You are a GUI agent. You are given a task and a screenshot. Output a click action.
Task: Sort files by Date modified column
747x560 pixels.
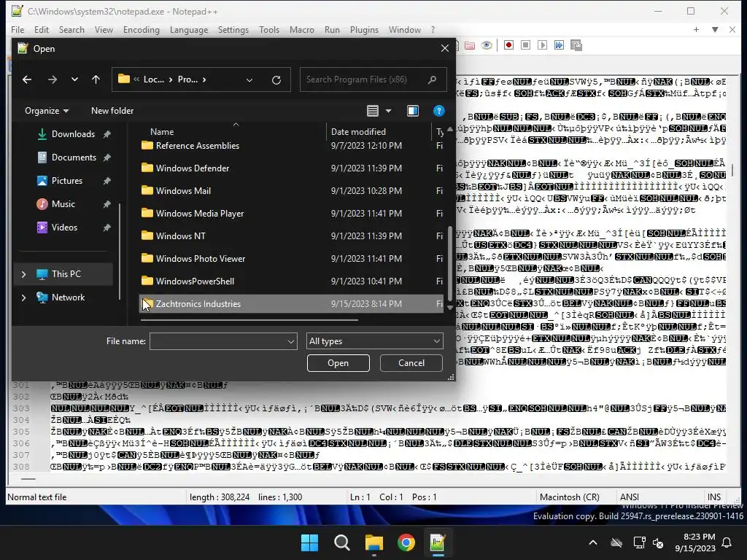point(358,132)
